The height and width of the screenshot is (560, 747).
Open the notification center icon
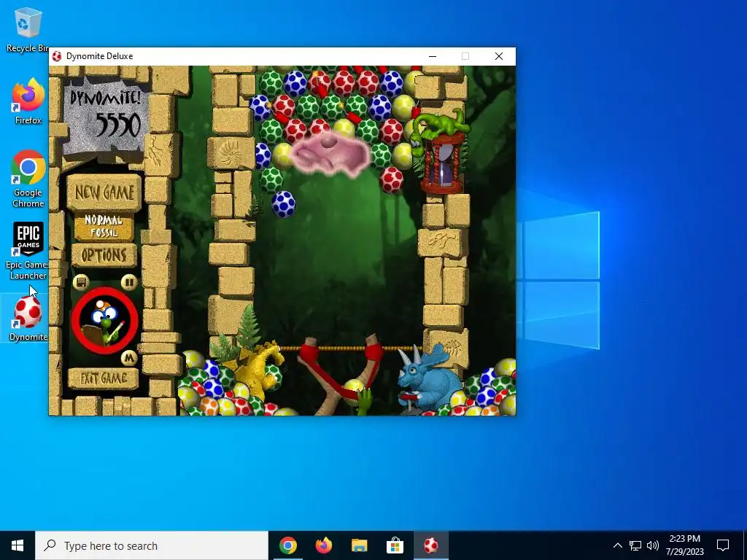coord(723,545)
